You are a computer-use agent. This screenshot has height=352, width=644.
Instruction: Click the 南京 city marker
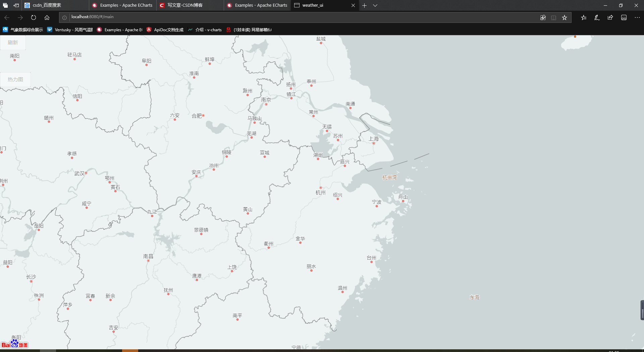click(x=266, y=104)
